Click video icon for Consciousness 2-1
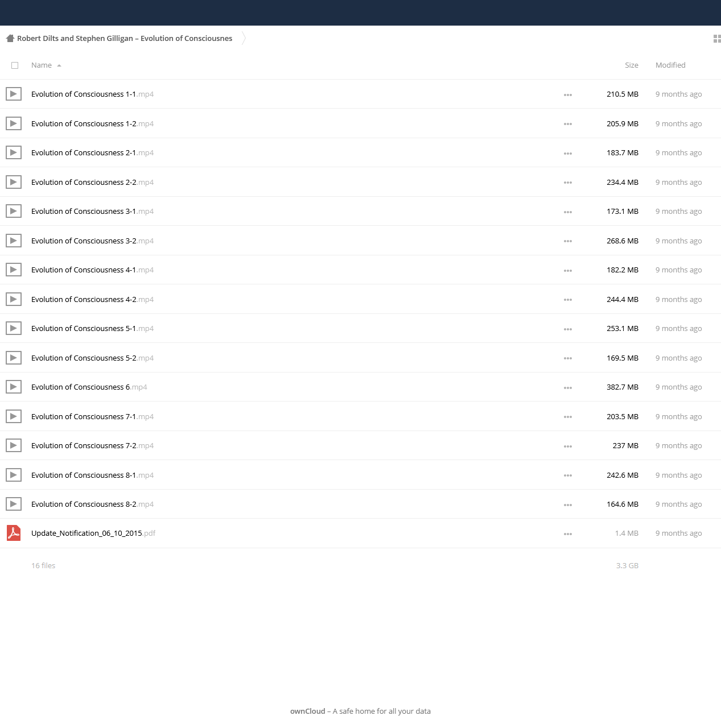Screen dimensions: 721x728 (14, 152)
